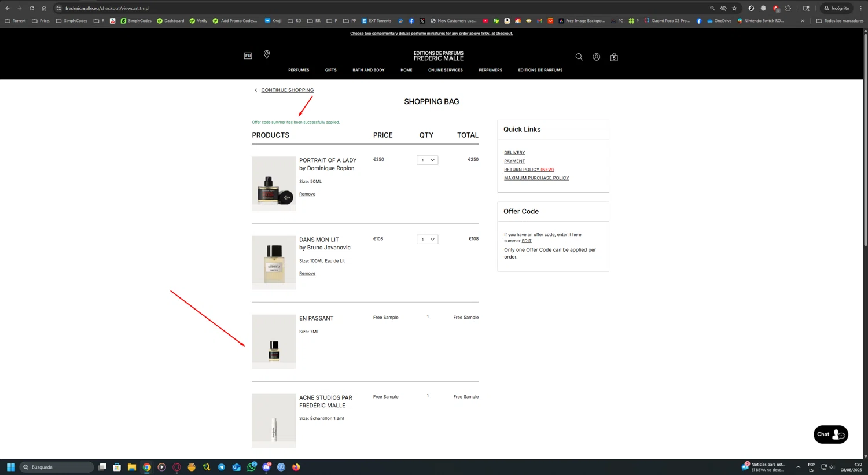The width and height of the screenshot is (868, 475).
Task: Open the Perfumes menu
Action: tap(299, 70)
